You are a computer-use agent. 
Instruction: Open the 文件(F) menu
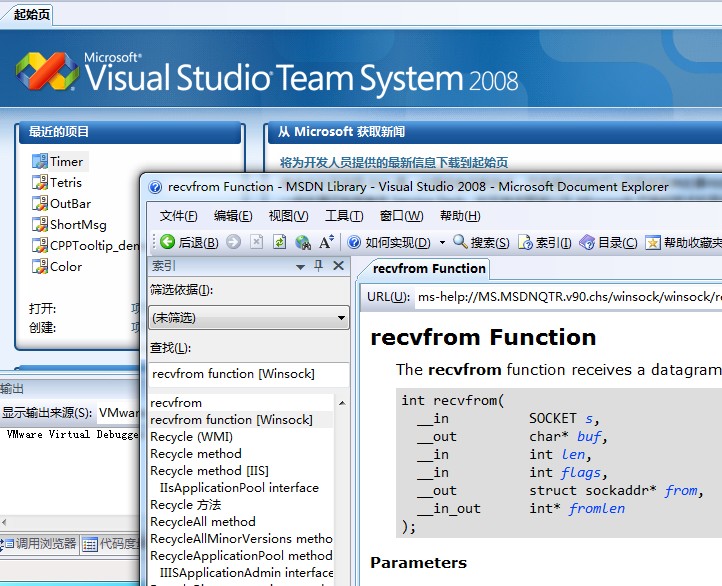pos(178,216)
